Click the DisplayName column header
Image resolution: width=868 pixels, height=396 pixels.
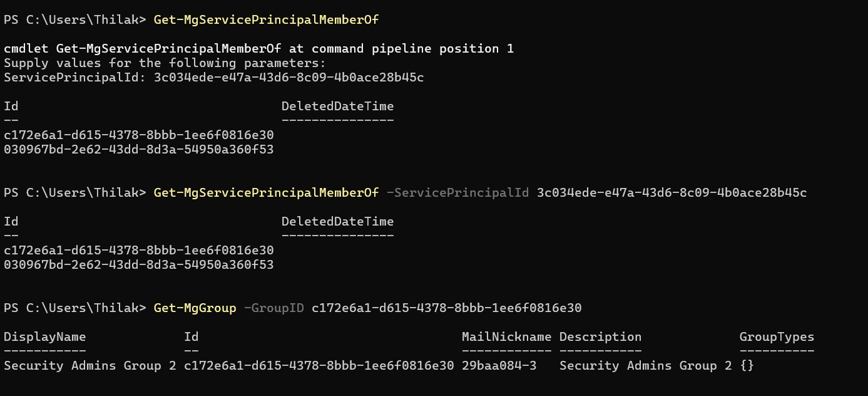pyautogui.click(x=44, y=337)
